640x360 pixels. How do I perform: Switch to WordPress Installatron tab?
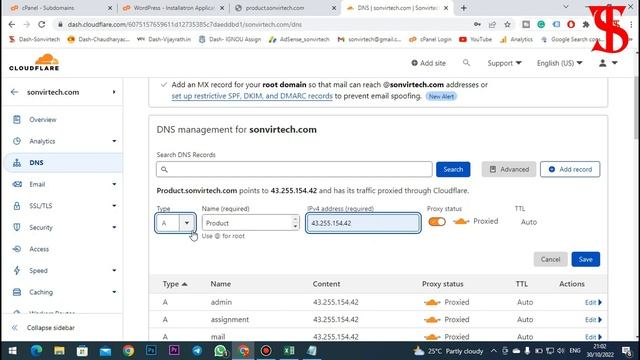[173, 8]
